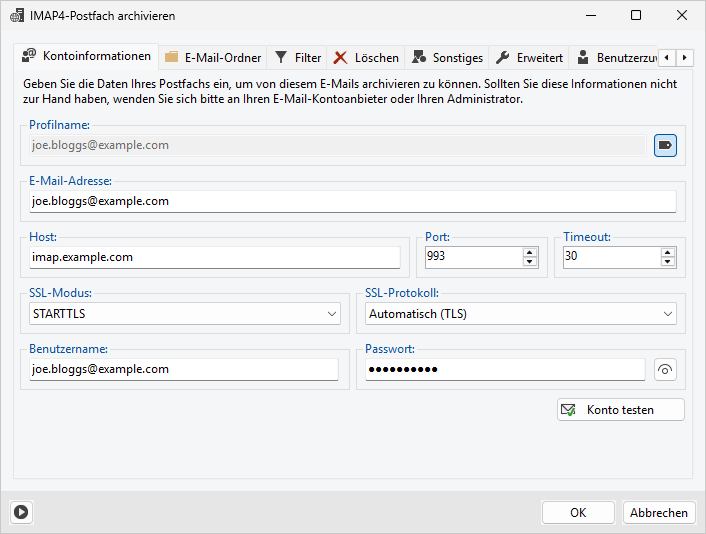Toggle password visibility with the eye icon
Viewport: 706px width, 534px height.
[665, 370]
